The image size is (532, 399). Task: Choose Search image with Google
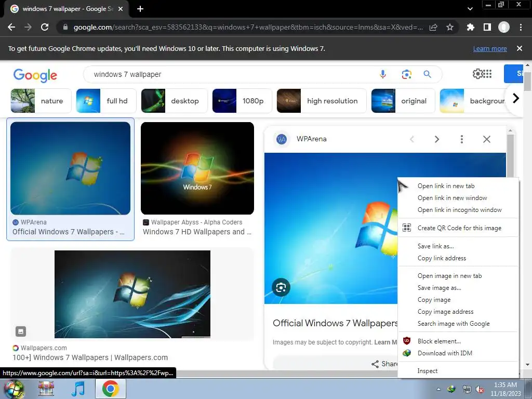(458, 324)
